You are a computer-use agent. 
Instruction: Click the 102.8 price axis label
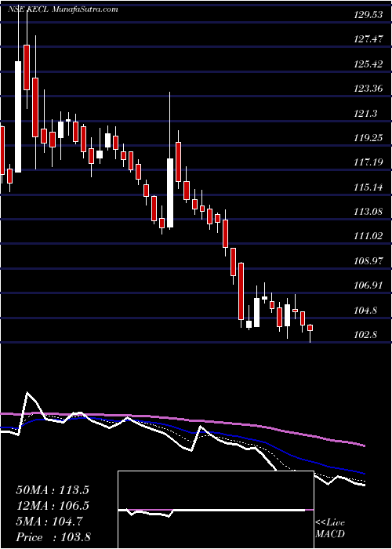(365, 335)
